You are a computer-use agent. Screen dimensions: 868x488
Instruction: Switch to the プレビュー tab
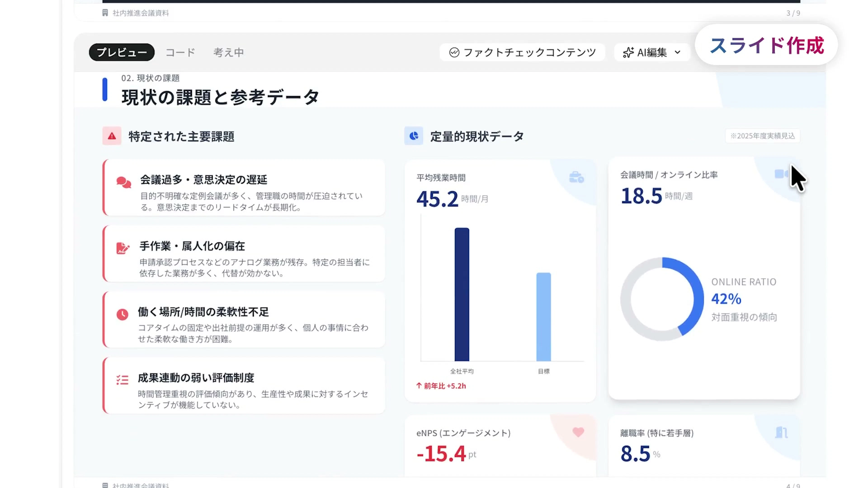pos(122,52)
